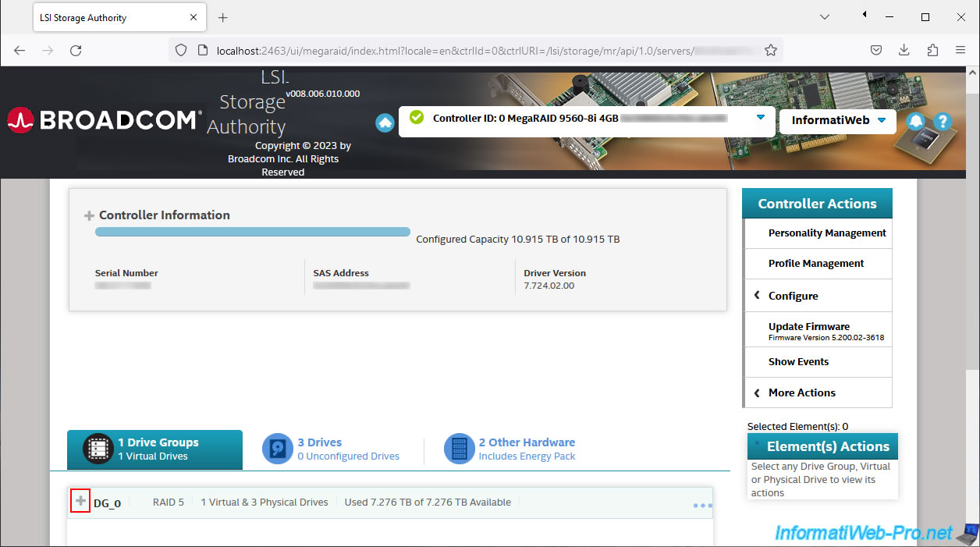The height and width of the screenshot is (547, 980).
Task: Click the SAS Address label
Action: pos(341,273)
